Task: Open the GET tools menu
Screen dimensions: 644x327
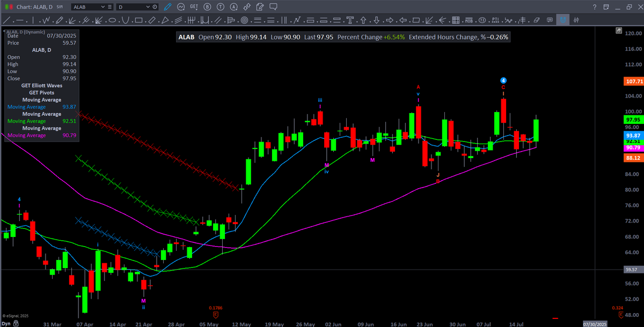Action: [194, 7]
